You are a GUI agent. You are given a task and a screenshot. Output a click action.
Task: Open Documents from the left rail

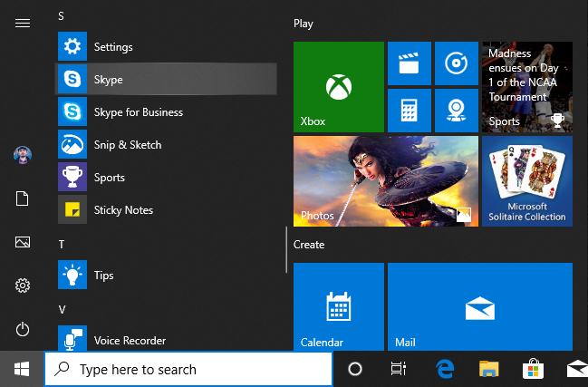click(22, 198)
